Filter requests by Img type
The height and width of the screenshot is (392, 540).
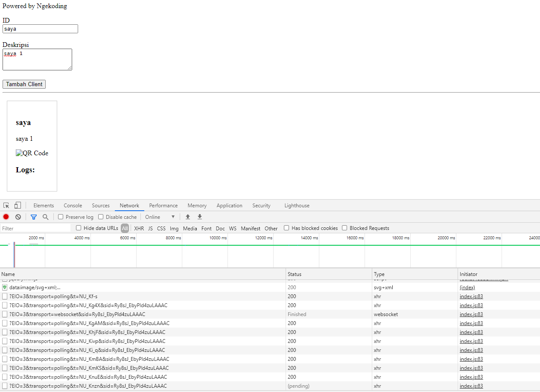tap(174, 228)
